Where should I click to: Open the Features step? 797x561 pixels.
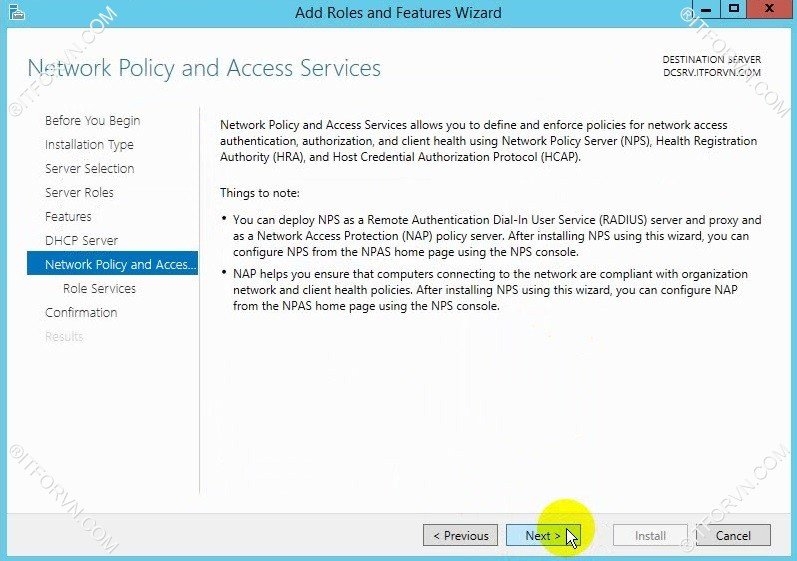[x=68, y=217]
